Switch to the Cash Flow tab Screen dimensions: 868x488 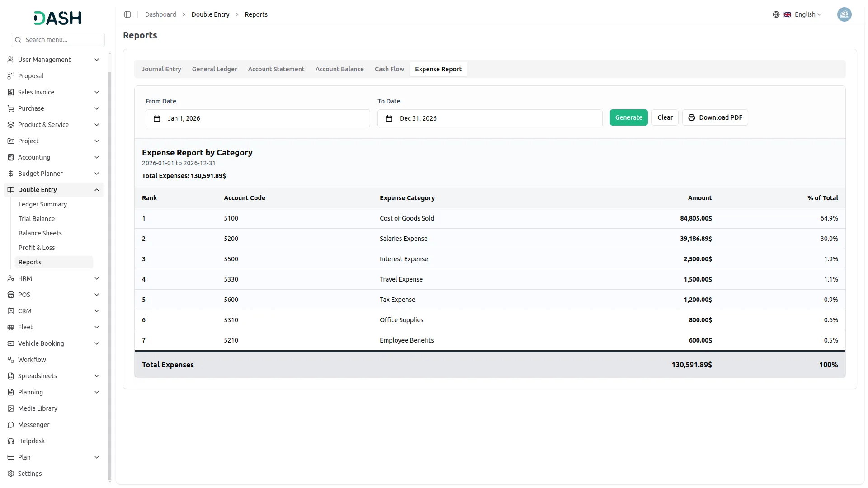click(x=389, y=69)
